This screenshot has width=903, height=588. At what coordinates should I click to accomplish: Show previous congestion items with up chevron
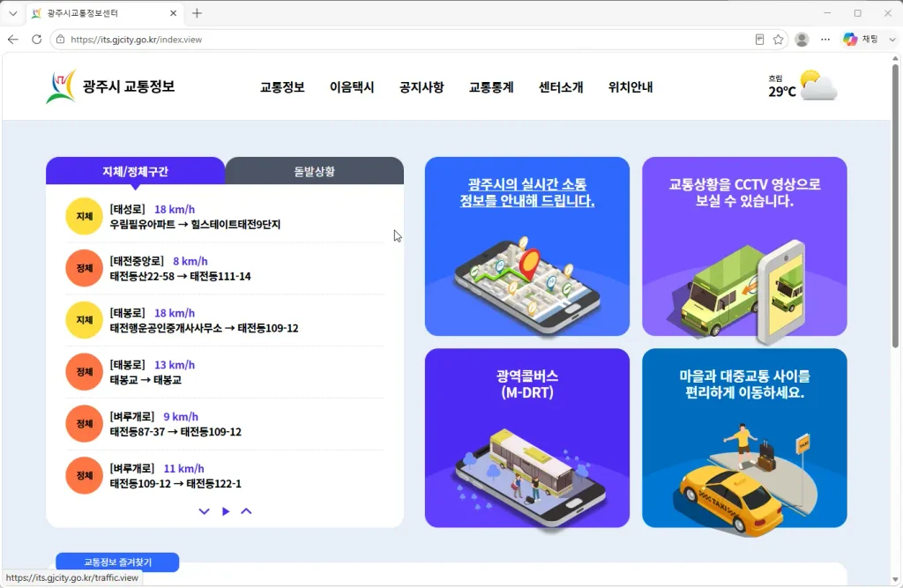(x=246, y=510)
